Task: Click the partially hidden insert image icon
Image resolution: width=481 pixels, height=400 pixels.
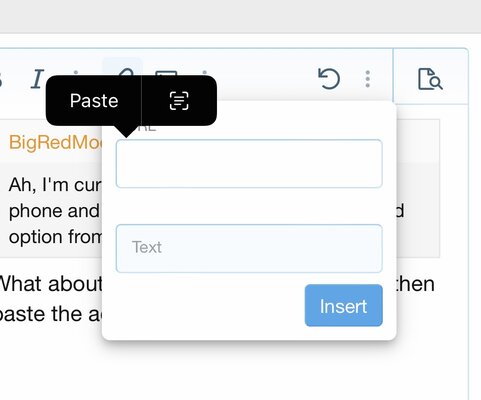Action: click(x=166, y=72)
